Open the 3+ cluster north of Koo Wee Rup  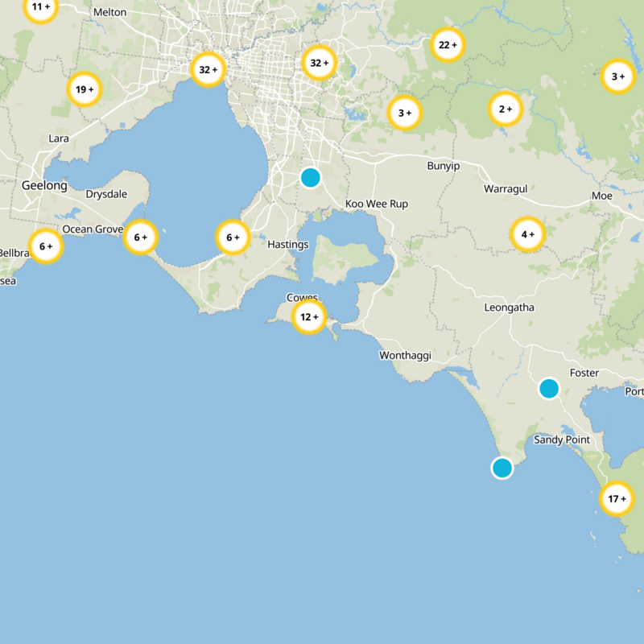click(406, 113)
